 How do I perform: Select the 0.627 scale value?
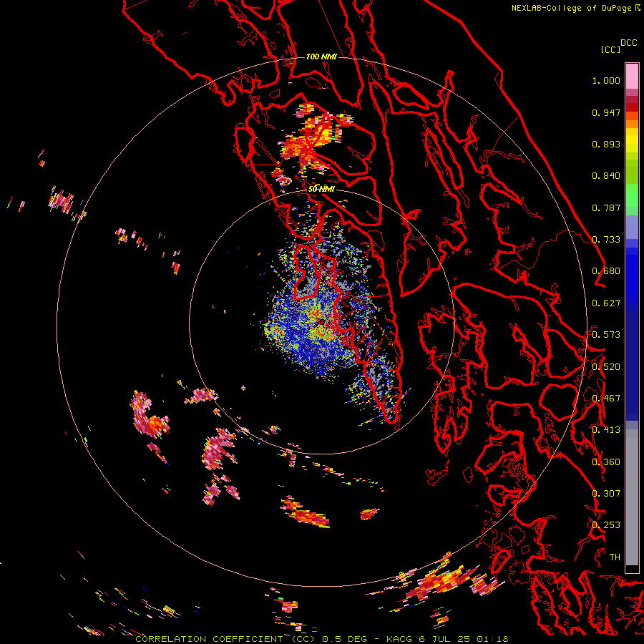tap(606, 303)
